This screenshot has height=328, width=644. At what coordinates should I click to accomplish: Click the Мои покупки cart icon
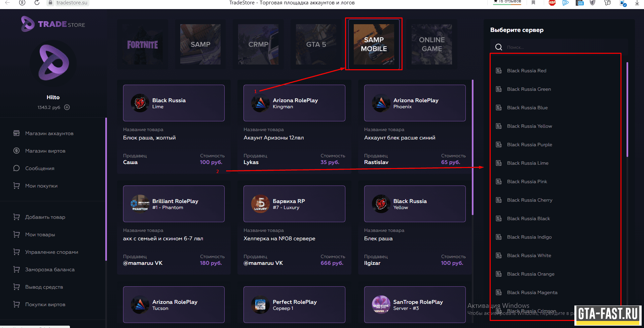16,186
